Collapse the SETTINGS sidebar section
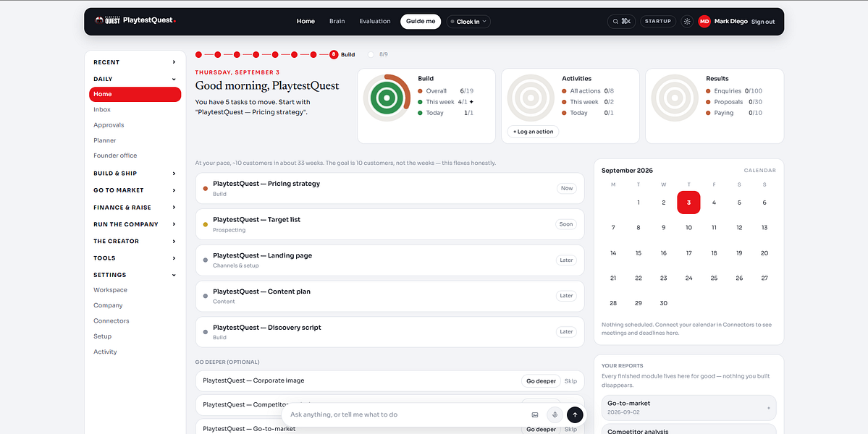The width and height of the screenshot is (868, 434). point(135,275)
